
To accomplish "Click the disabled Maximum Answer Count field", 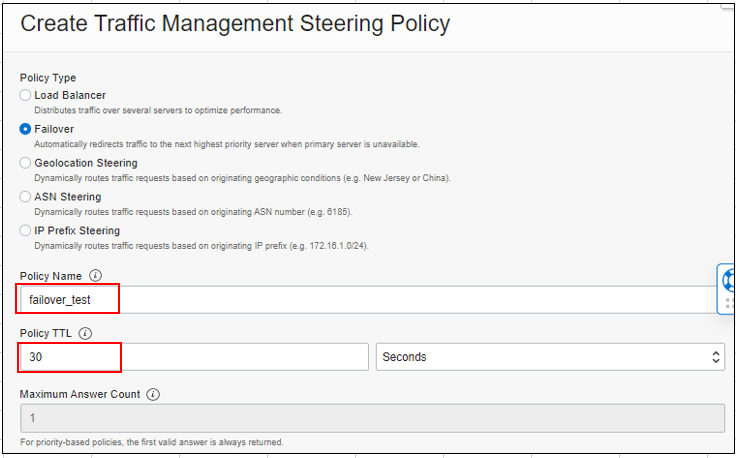I will pyautogui.click(x=372, y=418).
